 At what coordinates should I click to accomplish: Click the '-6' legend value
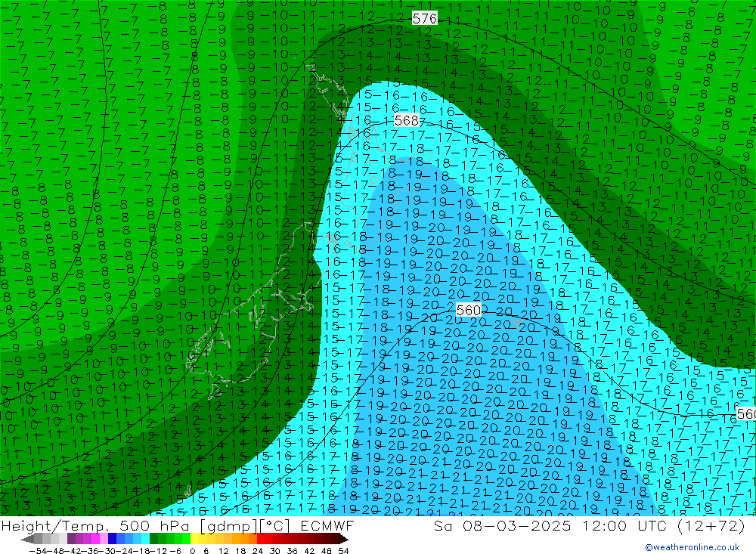click(x=175, y=551)
